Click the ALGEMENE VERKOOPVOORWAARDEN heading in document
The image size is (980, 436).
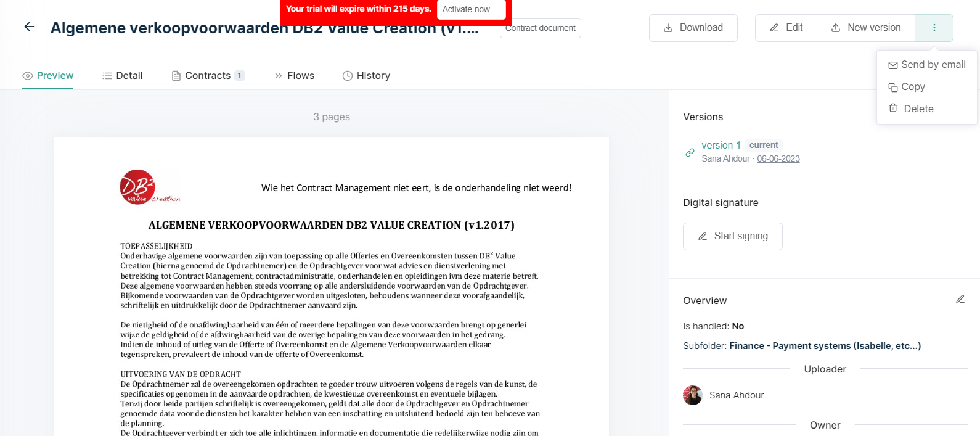tap(332, 225)
